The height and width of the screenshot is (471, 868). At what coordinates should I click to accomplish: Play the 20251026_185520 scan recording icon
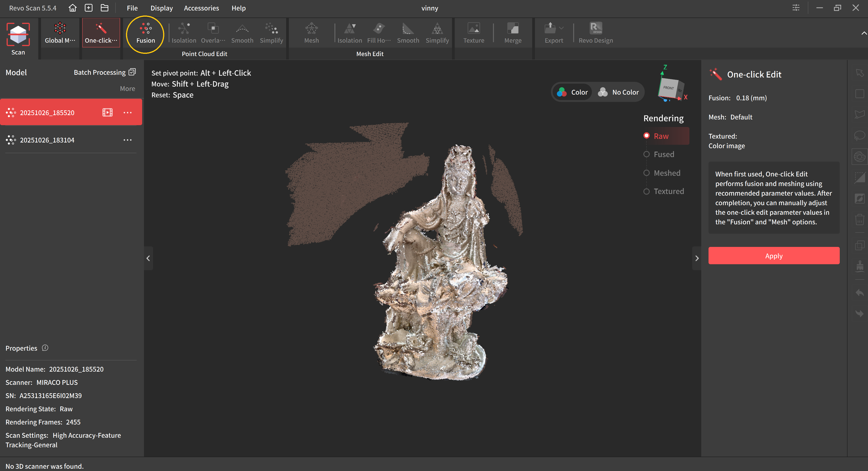pos(108,112)
